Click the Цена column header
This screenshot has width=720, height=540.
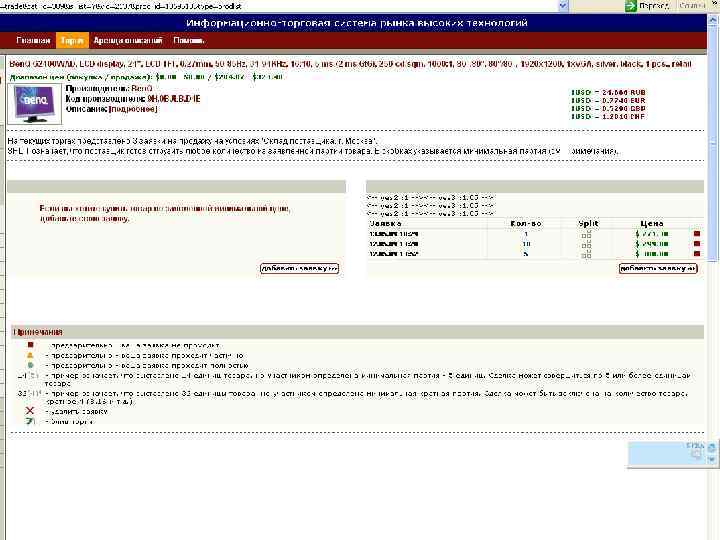652,224
